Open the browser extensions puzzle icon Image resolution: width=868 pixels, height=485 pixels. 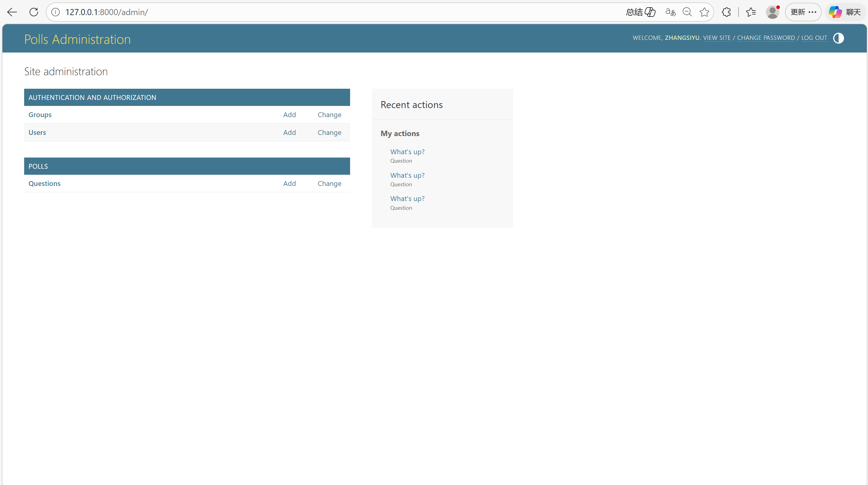point(726,12)
